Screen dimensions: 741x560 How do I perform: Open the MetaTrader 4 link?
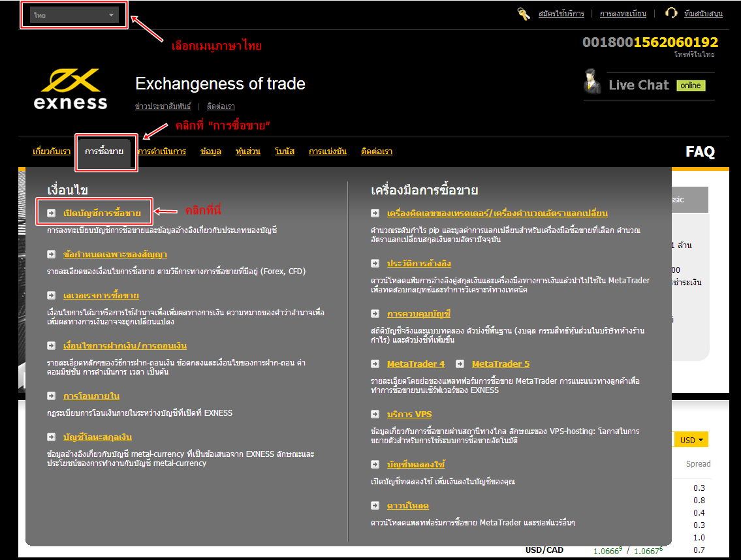tap(416, 364)
